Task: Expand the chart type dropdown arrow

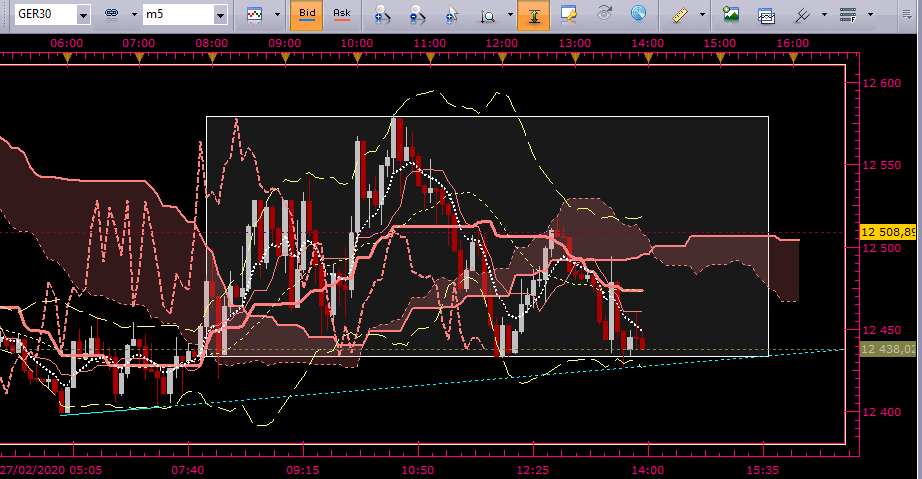Action: 277,15
